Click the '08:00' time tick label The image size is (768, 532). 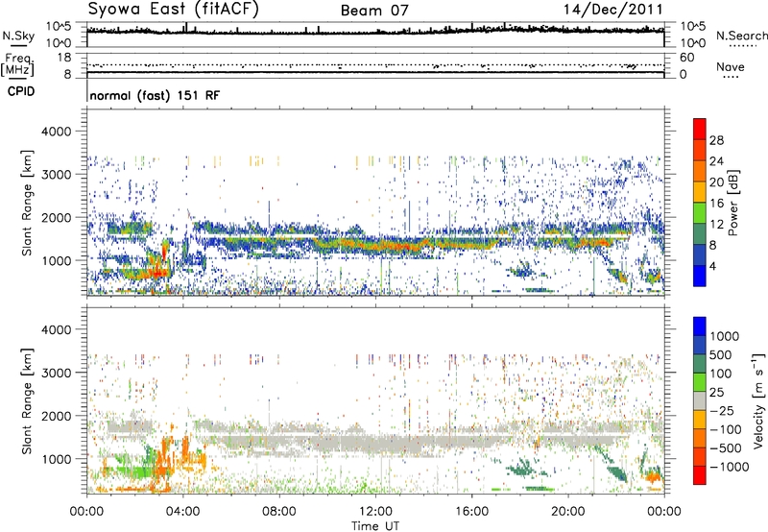point(279,512)
